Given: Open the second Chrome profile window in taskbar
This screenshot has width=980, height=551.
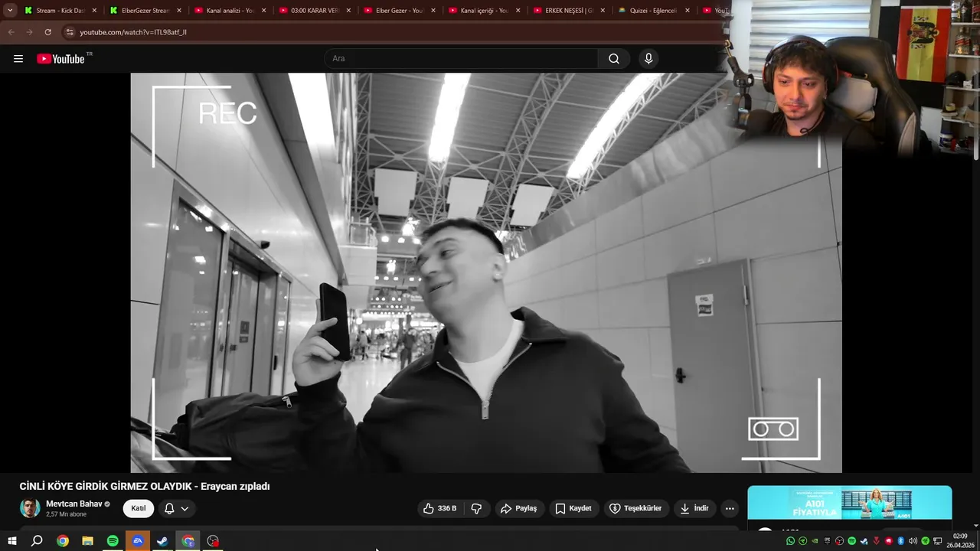Looking at the screenshot, I should [x=188, y=541].
